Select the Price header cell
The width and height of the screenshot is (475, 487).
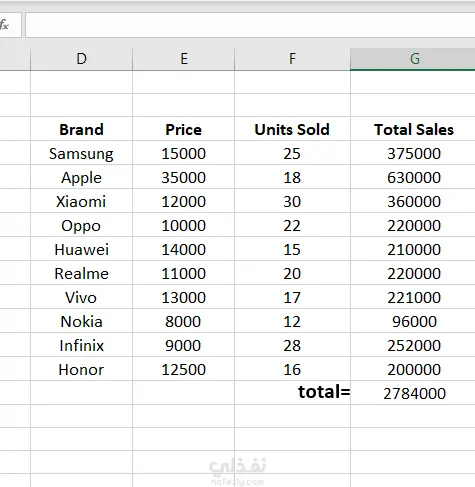click(183, 129)
